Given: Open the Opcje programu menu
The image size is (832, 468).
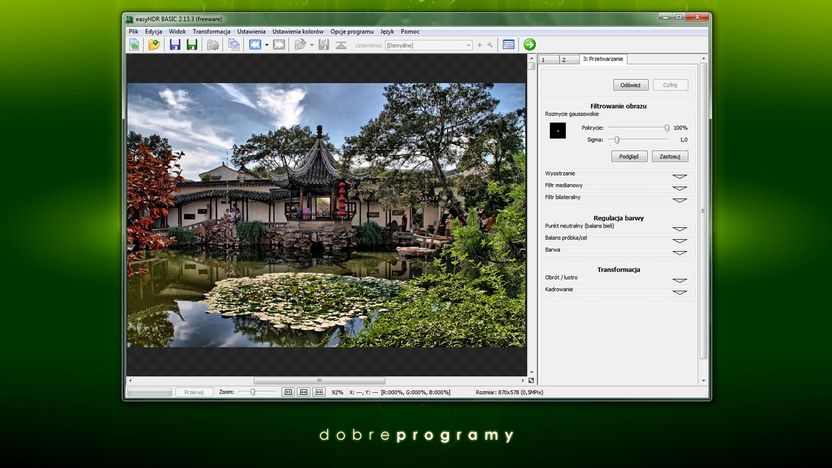Looking at the screenshot, I should click(x=352, y=31).
